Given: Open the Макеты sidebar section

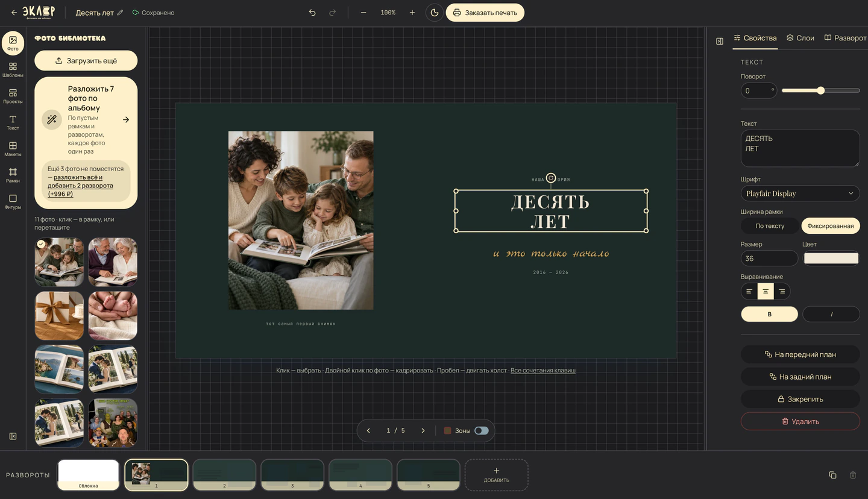Looking at the screenshot, I should 13,149.
